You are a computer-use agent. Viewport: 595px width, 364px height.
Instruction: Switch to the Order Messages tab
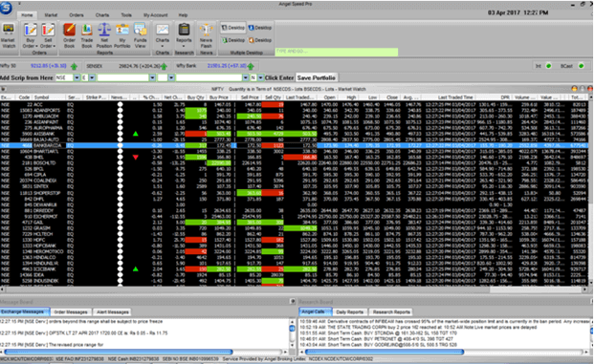pyautogui.click(x=71, y=312)
